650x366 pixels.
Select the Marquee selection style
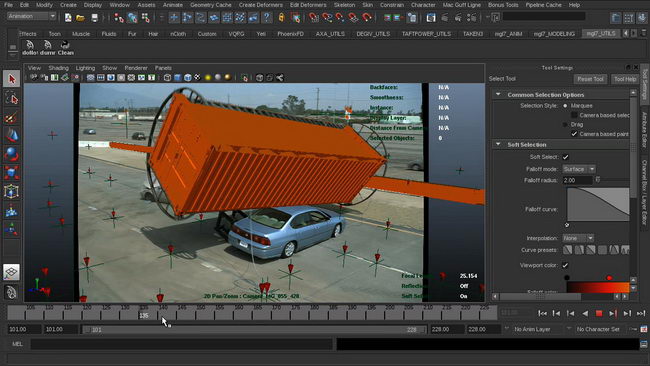point(565,106)
